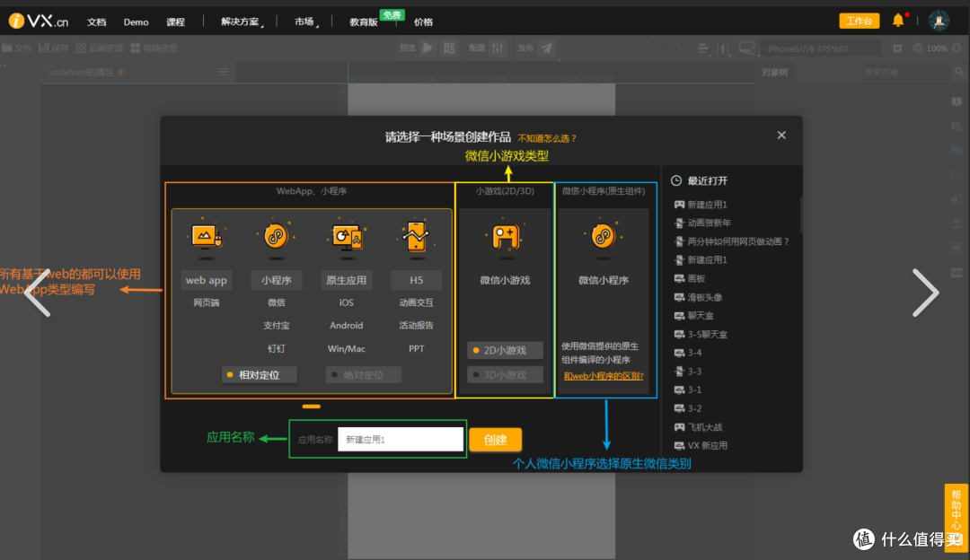Click the 原生应用 label button

pos(347,280)
